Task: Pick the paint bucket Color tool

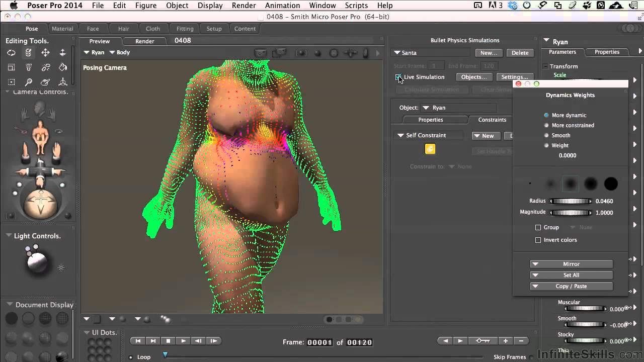Action: point(63,67)
